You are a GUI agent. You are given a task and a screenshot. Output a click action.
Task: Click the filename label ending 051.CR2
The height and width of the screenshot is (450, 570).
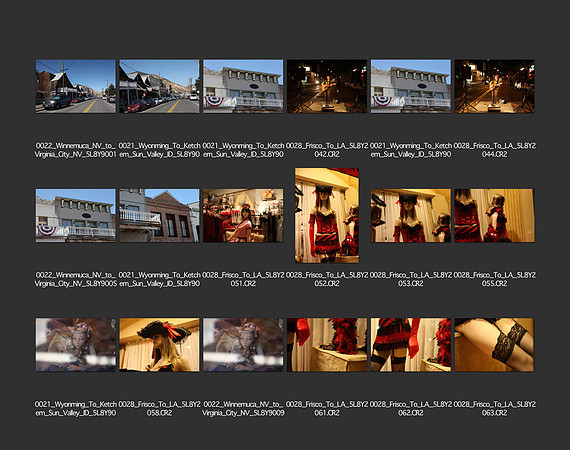coord(243,279)
